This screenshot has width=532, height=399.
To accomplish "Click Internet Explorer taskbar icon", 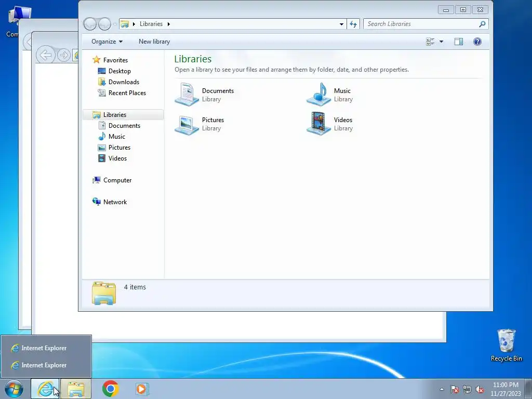I will click(45, 389).
